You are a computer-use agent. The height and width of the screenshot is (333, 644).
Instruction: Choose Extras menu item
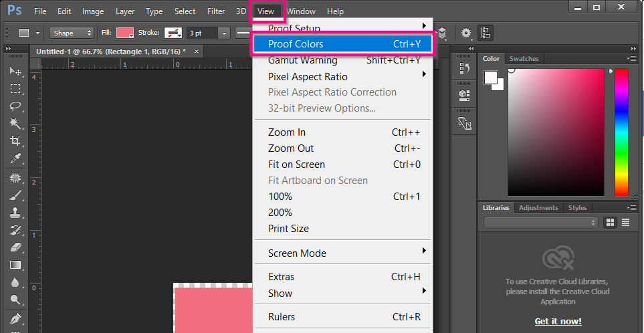pyautogui.click(x=343, y=276)
